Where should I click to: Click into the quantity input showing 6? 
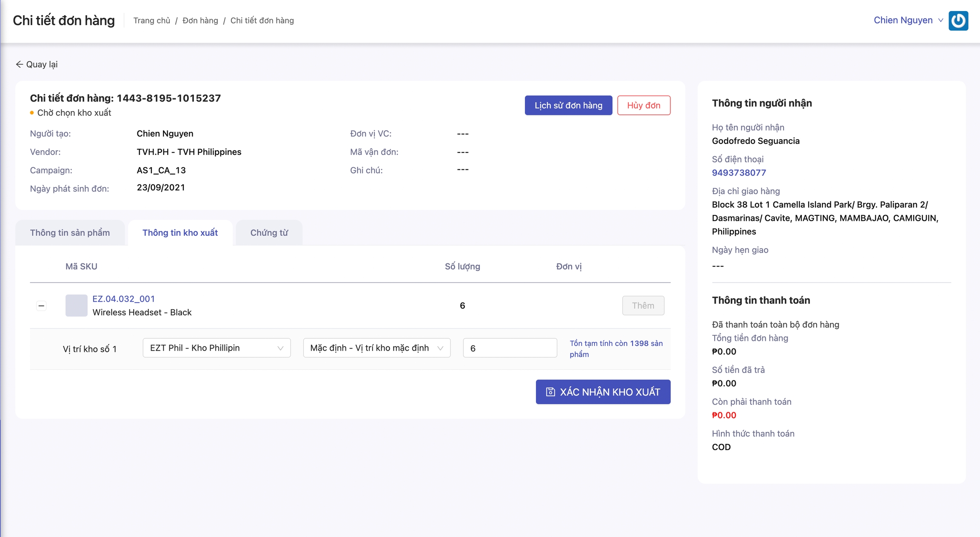pyautogui.click(x=510, y=348)
